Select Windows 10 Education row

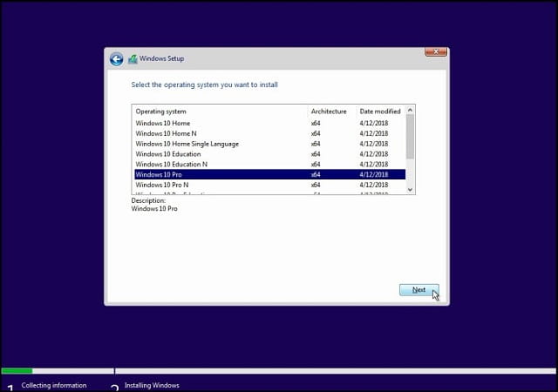(x=269, y=154)
